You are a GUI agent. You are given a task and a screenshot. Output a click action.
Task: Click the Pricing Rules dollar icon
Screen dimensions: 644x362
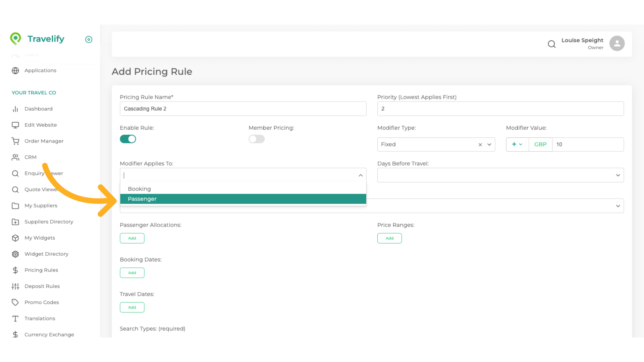15,270
